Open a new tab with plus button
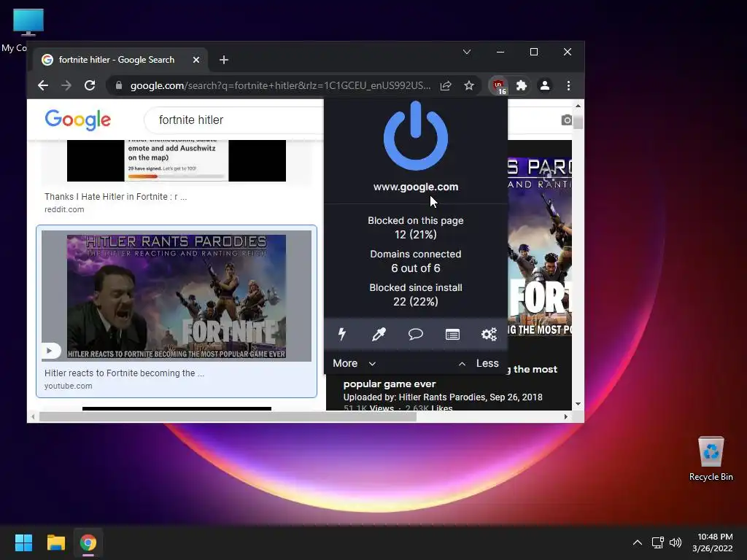The width and height of the screenshot is (747, 560). 224,60
